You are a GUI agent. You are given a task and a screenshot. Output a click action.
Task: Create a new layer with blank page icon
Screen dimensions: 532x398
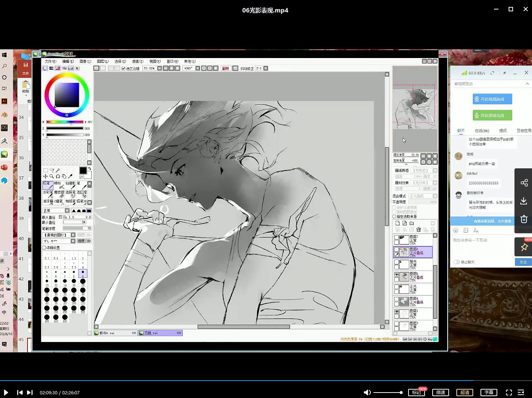tap(398, 223)
